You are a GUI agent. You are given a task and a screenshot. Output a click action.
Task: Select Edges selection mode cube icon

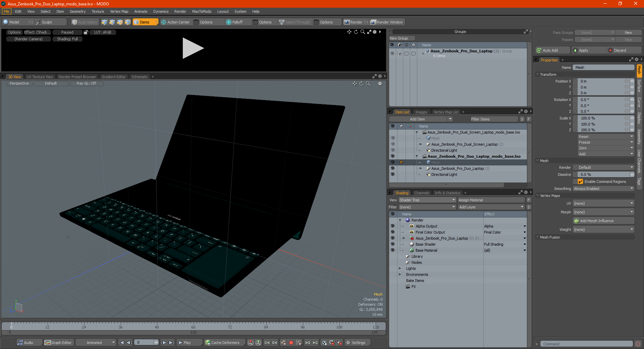click(x=112, y=22)
